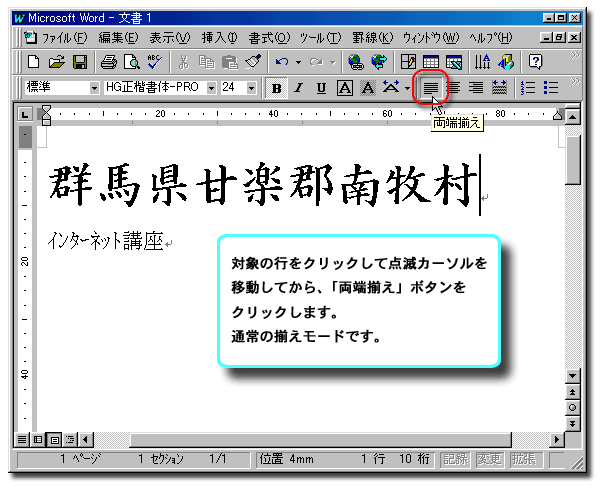Apply bulleted list formatting
The image size is (600, 488).
[551, 88]
